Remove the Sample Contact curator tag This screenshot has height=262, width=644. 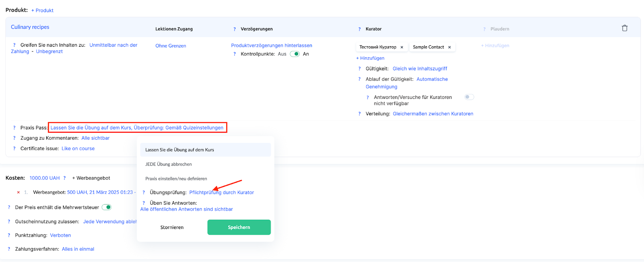pos(450,47)
